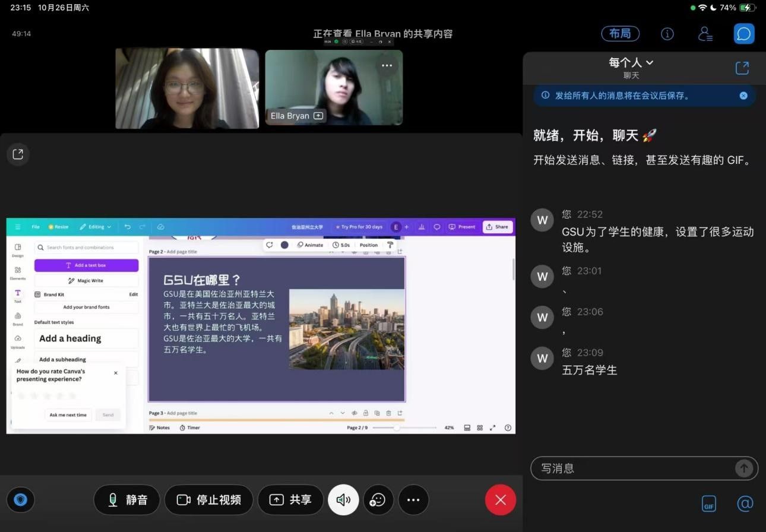
Task: Insert a mention with @ icon
Action: [x=745, y=504]
